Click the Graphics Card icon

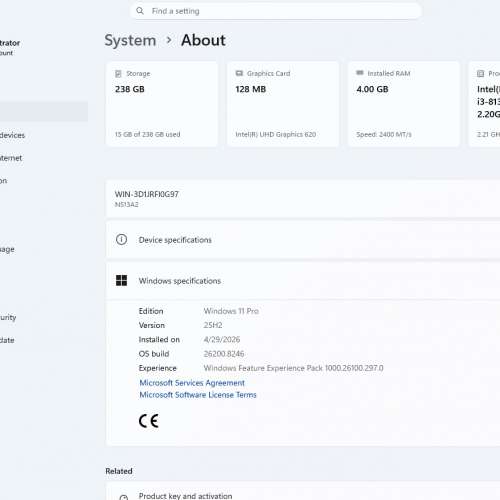[x=239, y=73]
